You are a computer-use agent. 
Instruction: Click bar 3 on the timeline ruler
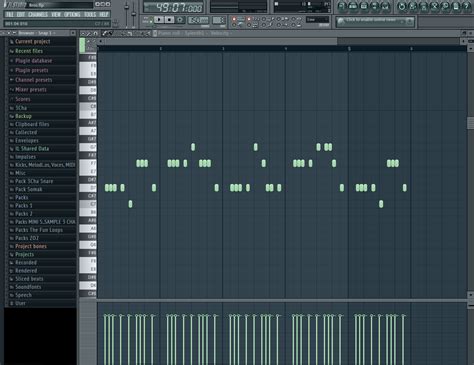pyautogui.click(x=223, y=49)
